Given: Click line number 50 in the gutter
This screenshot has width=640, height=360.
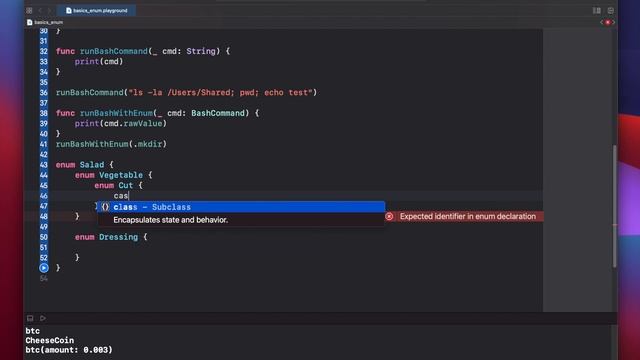Looking at the screenshot, I should (44, 237).
